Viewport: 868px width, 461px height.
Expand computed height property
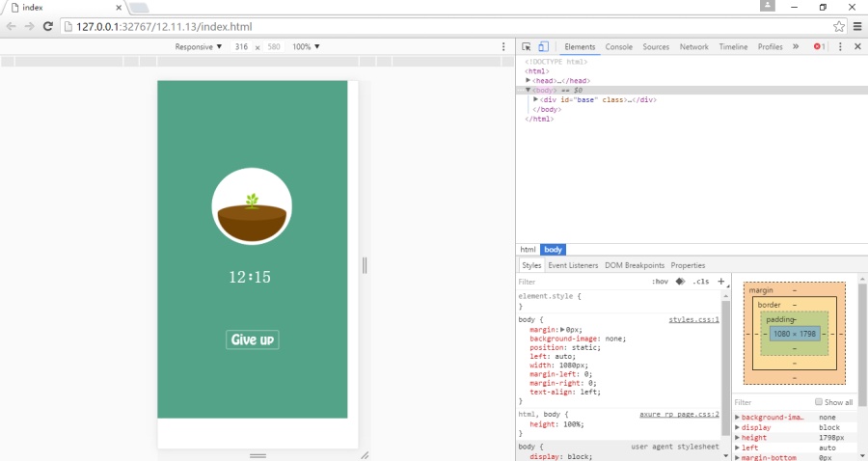[737, 437]
